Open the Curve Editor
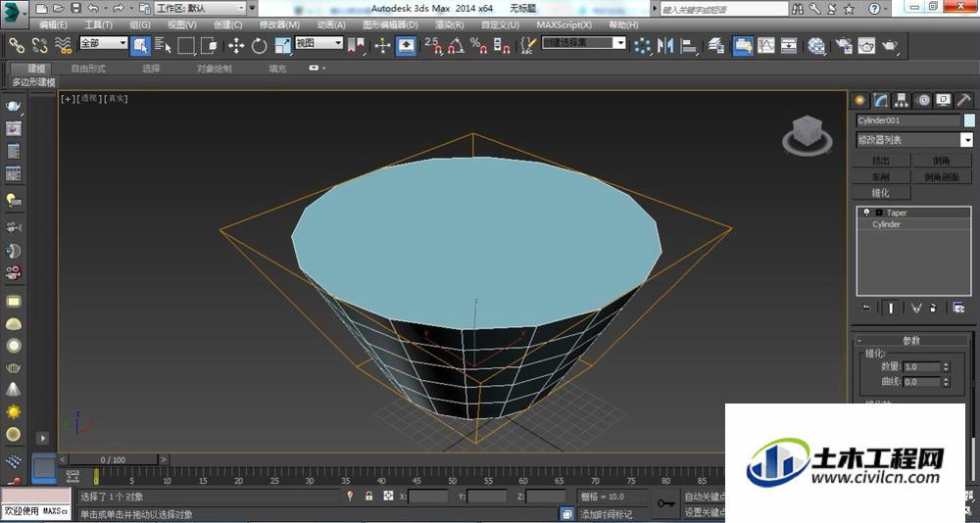This screenshot has width=980, height=523. click(x=765, y=45)
